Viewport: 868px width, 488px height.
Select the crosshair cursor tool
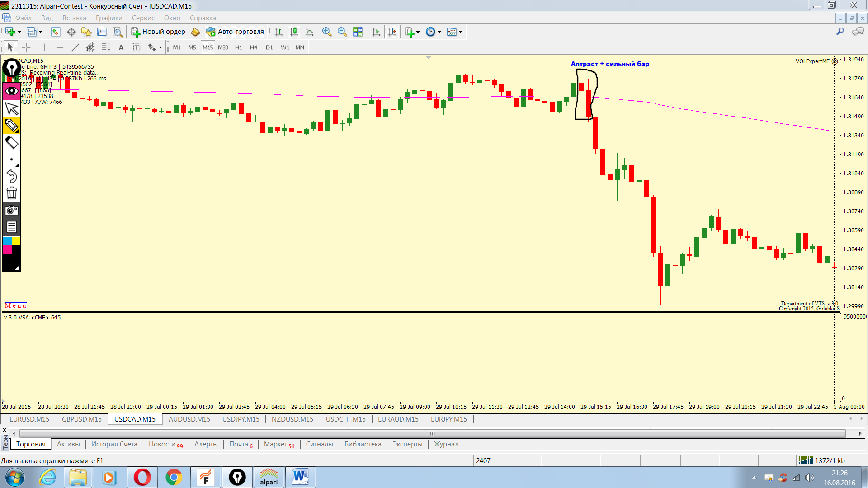[26, 47]
